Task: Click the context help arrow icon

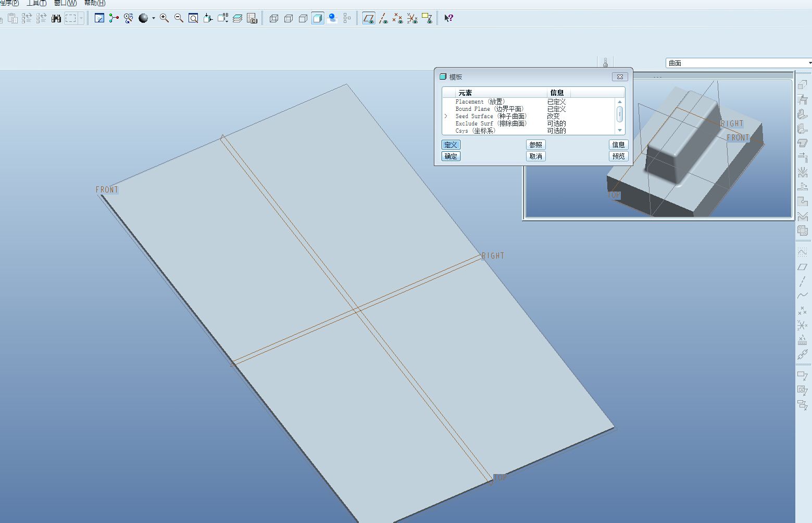Action: [448, 18]
